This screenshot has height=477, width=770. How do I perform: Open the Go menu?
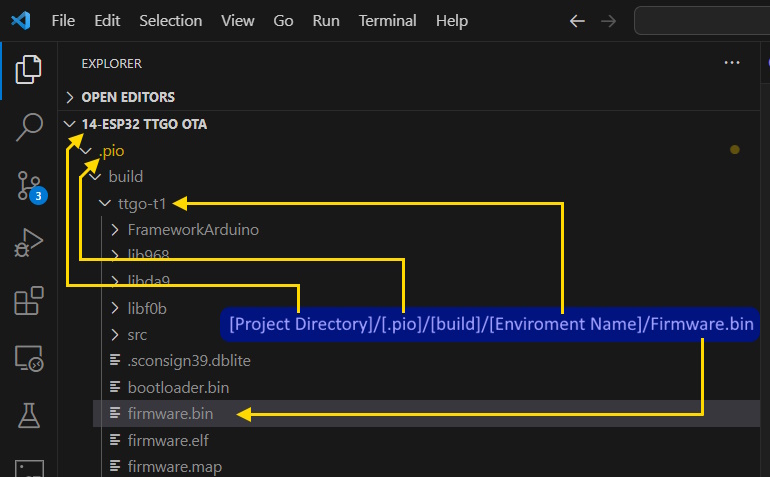(283, 21)
